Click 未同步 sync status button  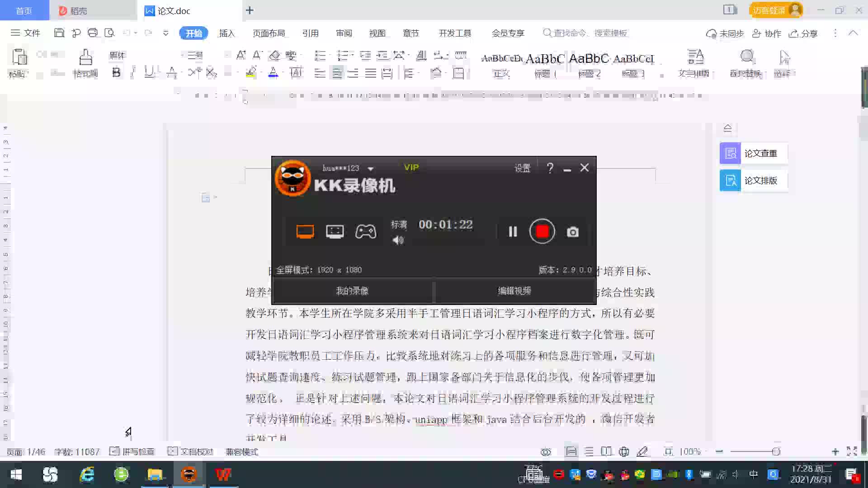pos(725,33)
